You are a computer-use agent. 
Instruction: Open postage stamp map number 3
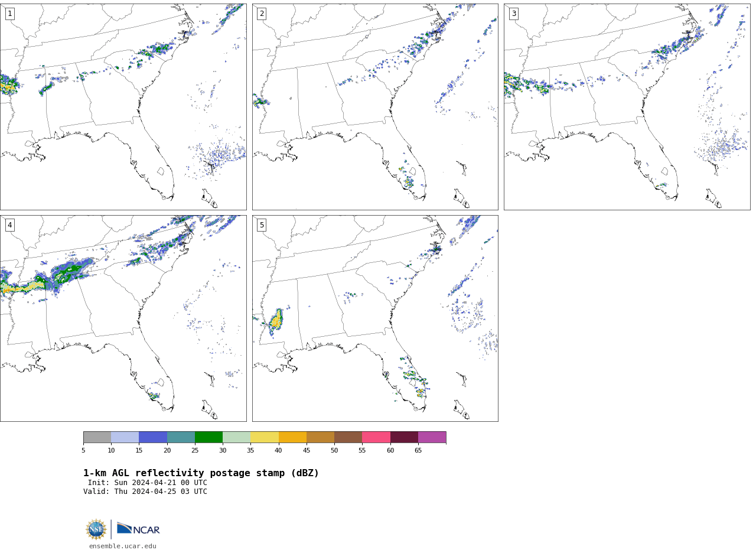[x=627, y=107]
